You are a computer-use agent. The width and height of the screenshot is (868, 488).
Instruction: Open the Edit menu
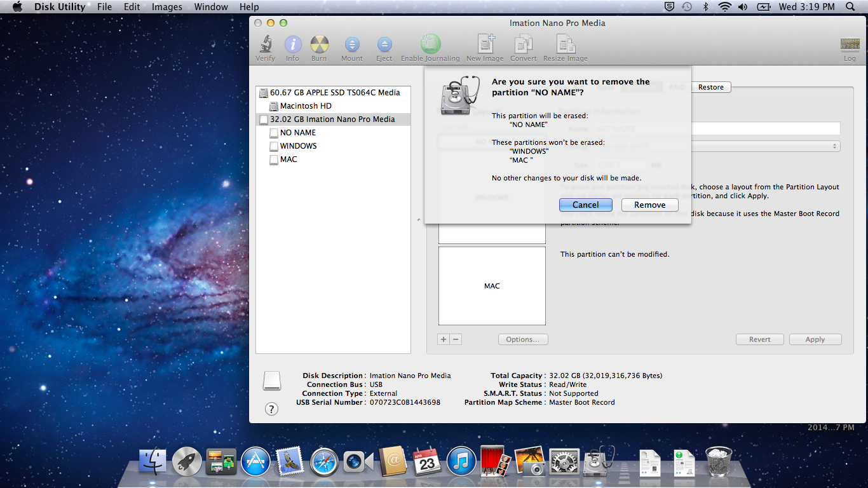[x=132, y=7]
